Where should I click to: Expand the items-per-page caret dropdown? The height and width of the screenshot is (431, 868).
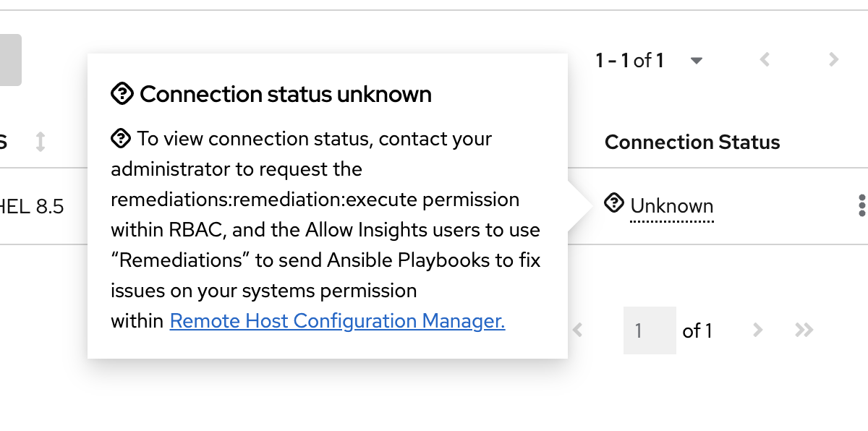(x=697, y=61)
